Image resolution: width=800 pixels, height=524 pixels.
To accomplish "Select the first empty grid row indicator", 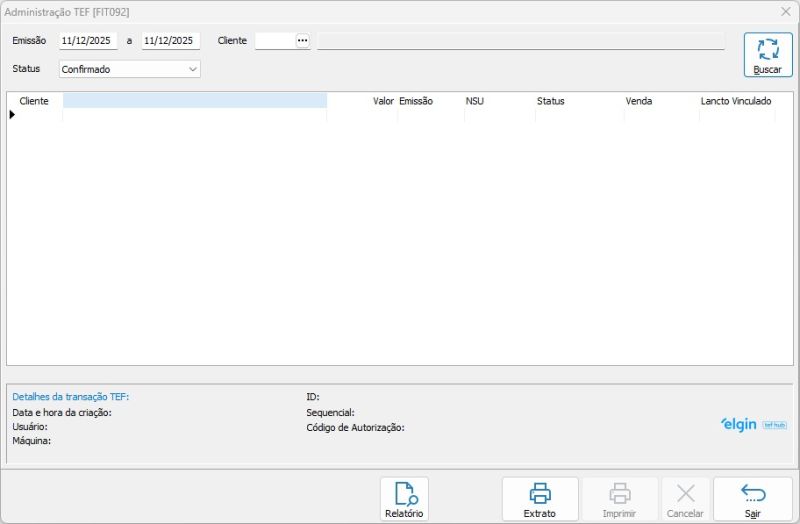I will pyautogui.click(x=13, y=115).
